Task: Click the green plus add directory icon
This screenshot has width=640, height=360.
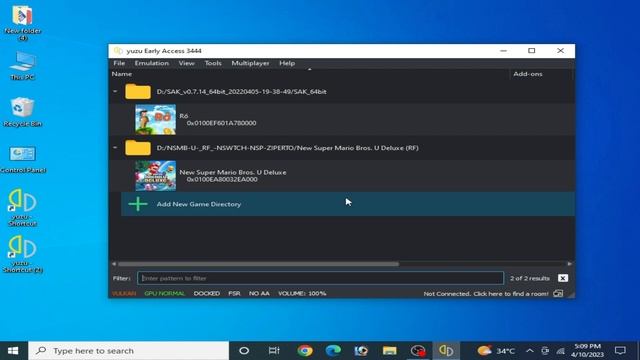Action: (x=138, y=204)
